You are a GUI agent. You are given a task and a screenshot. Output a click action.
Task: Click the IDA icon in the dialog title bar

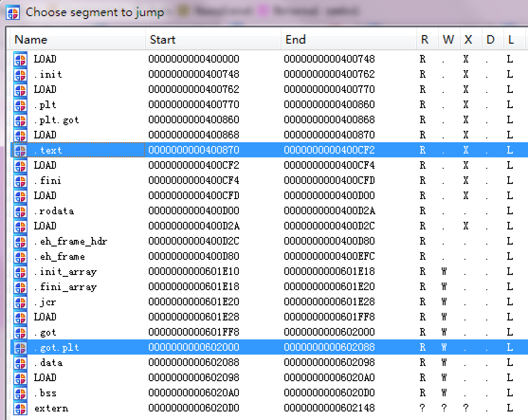[x=13, y=12]
